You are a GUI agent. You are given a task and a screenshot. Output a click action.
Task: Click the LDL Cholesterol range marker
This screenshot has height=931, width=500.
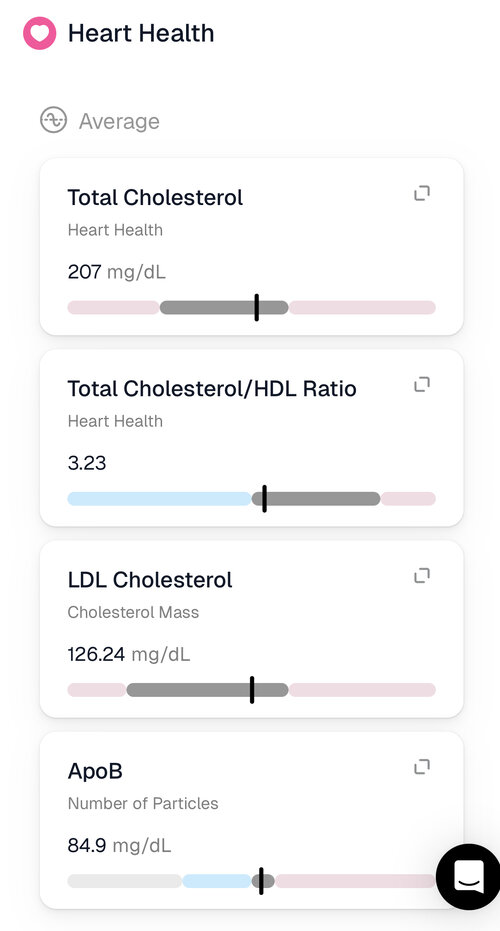pyautogui.click(x=252, y=690)
